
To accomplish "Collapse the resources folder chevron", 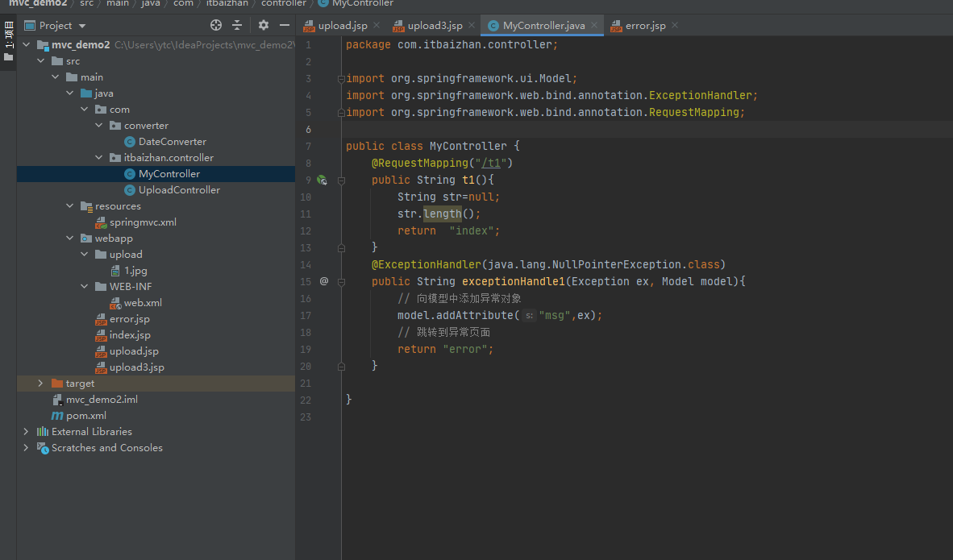I will tap(70, 206).
